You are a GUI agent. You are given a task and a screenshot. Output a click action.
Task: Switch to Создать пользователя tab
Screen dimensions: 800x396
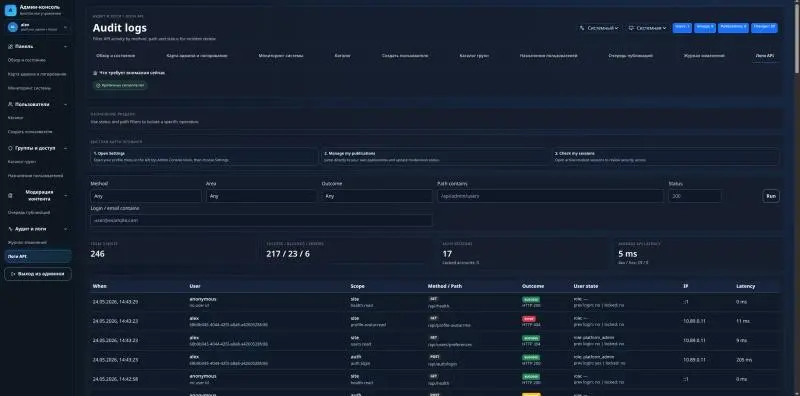405,56
